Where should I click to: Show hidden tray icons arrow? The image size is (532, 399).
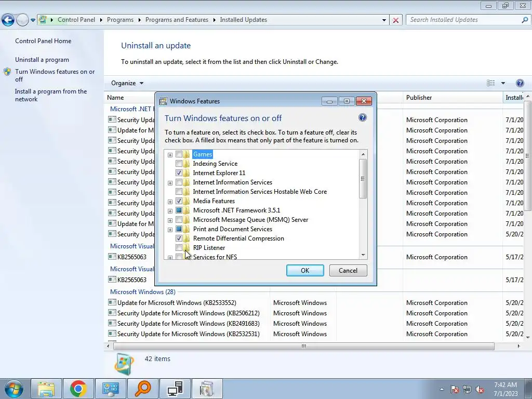[442, 389]
